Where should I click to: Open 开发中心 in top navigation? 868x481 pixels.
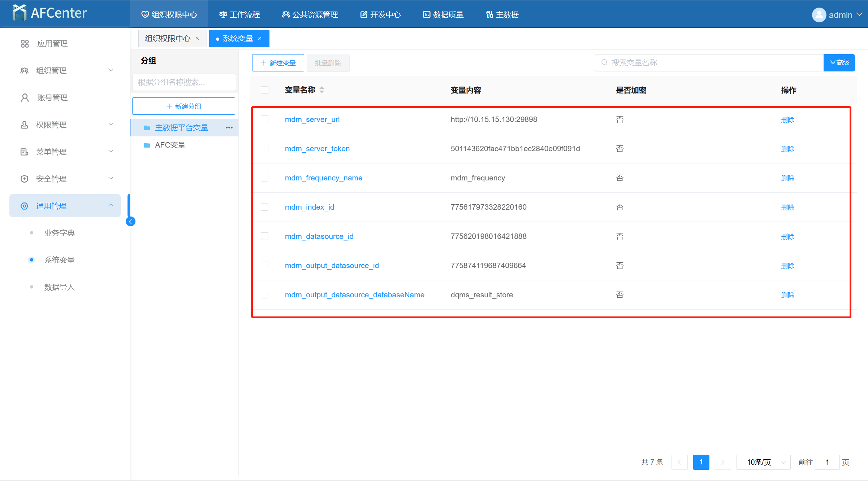pos(380,14)
